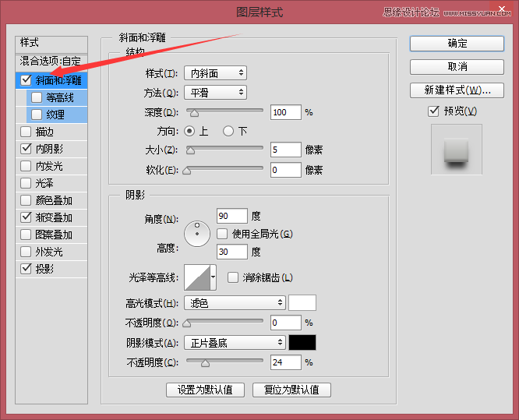Enable the 等高线 checkbox

pos(37,97)
